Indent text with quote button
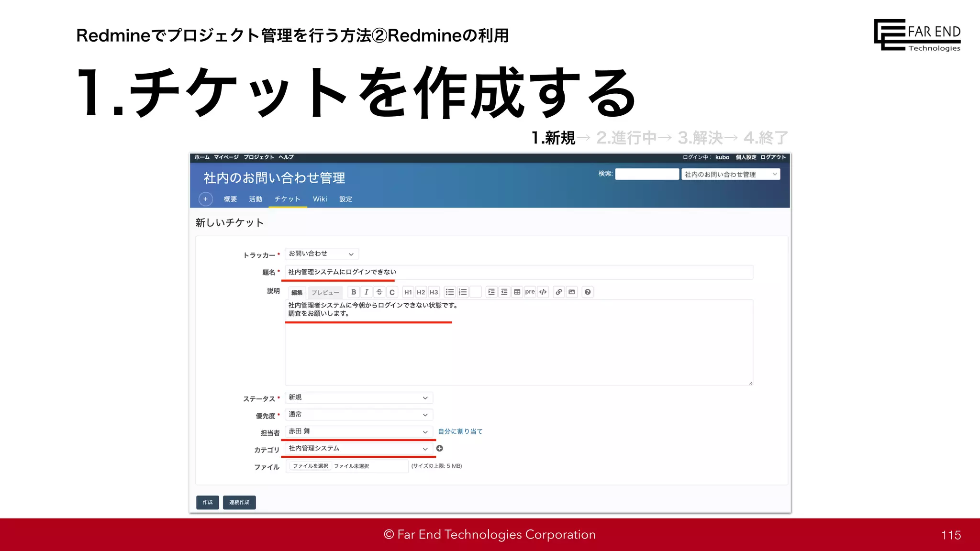The image size is (980, 551). point(491,292)
